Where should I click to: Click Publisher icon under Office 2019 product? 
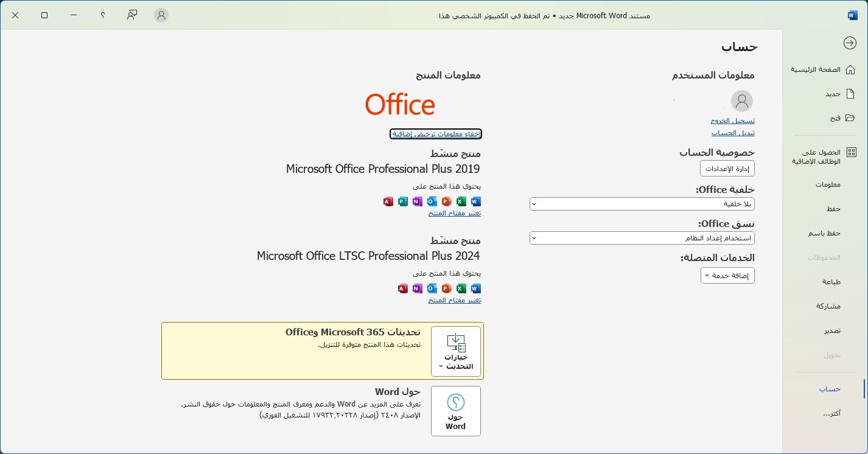[402, 201]
